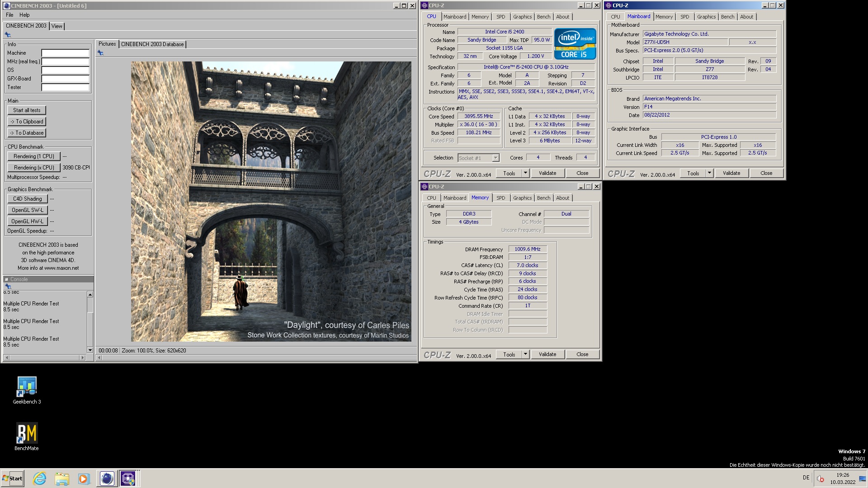Click Validate in Mainboard CPU-Z window
The height and width of the screenshot is (488, 868).
pyautogui.click(x=731, y=173)
